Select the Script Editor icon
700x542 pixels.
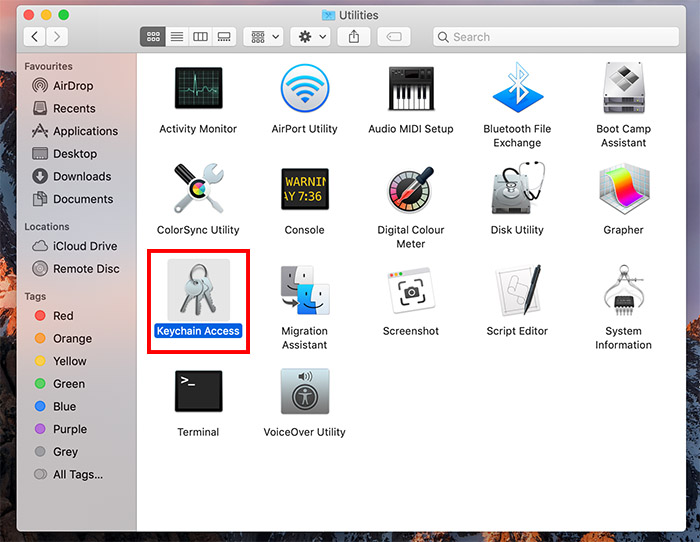tap(518, 290)
